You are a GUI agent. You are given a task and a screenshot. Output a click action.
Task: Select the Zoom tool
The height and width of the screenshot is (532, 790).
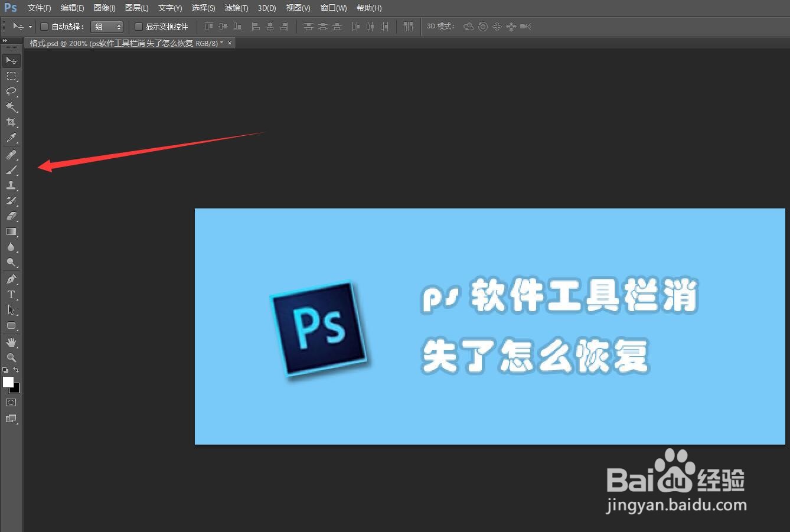[12, 357]
